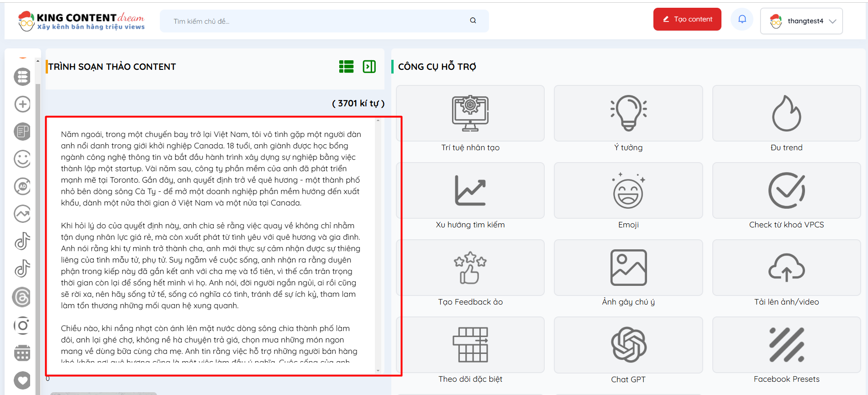The image size is (868, 395).
Task: Open Xu hướng tìm kiếm chart tool
Action: pos(470,191)
